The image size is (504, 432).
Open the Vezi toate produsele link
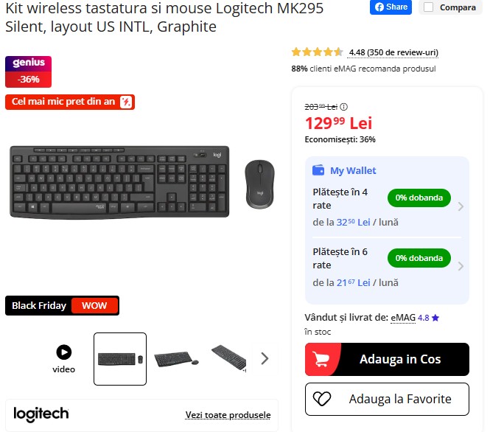[228, 415]
